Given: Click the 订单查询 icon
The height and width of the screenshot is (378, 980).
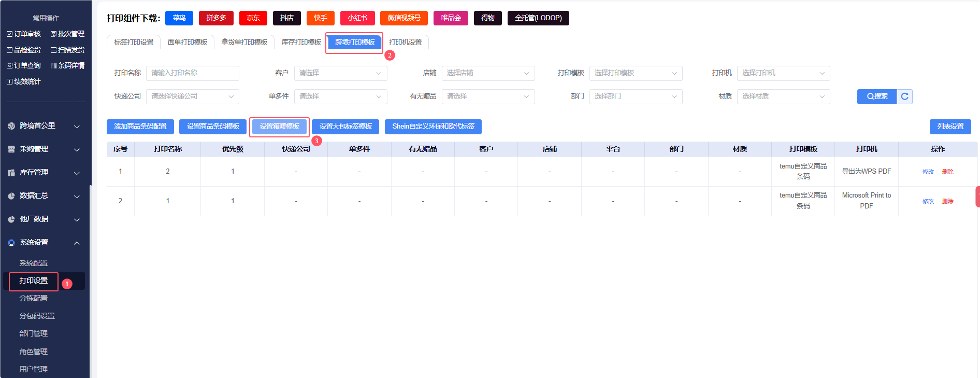Looking at the screenshot, I should tap(9, 66).
